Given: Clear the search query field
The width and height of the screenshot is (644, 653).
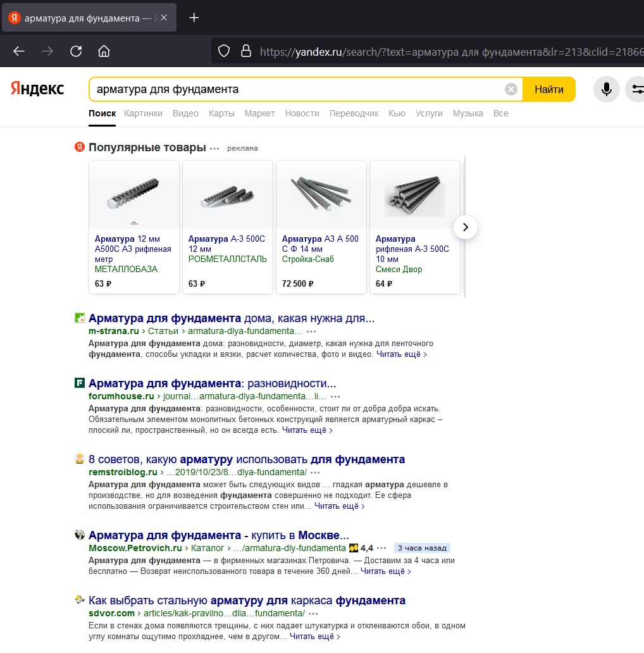Looking at the screenshot, I should pos(511,89).
